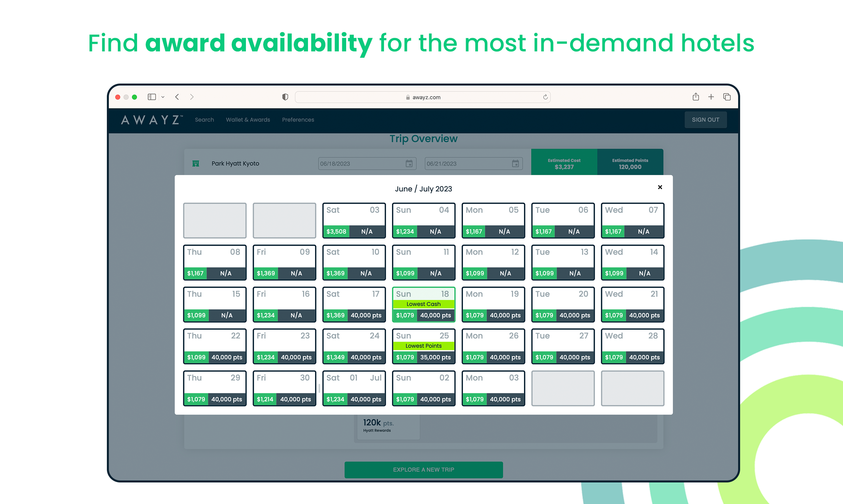Select Sat 03 June with $3,508 rate
Image resolution: width=843 pixels, height=504 pixels.
(x=354, y=221)
